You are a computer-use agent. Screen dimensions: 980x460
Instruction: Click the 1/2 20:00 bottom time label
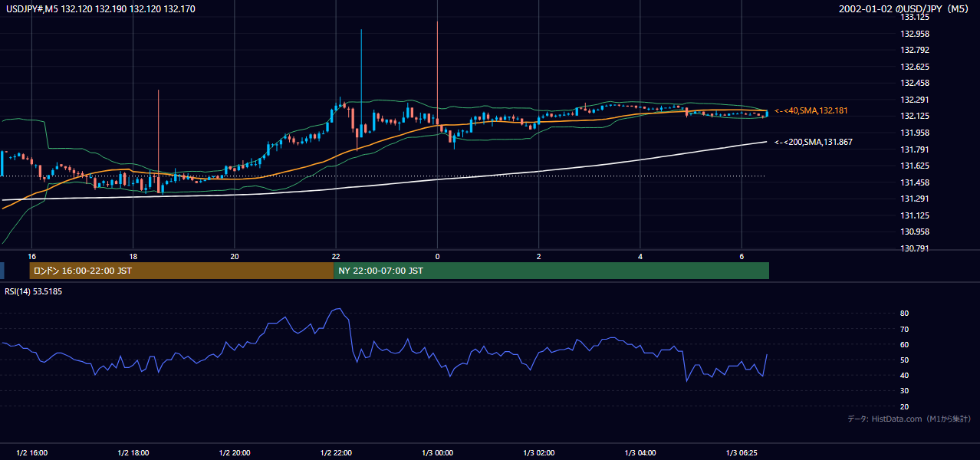[x=235, y=452]
